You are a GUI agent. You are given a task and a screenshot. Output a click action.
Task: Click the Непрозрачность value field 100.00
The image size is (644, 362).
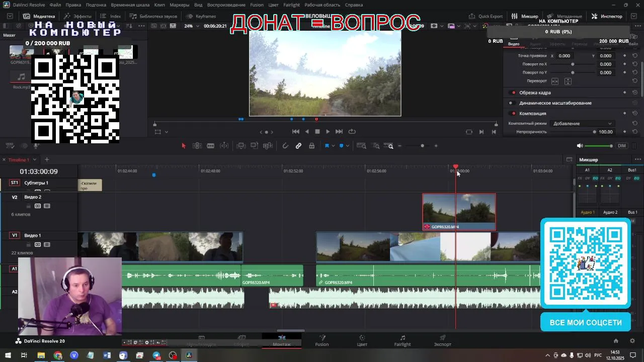pyautogui.click(x=606, y=132)
